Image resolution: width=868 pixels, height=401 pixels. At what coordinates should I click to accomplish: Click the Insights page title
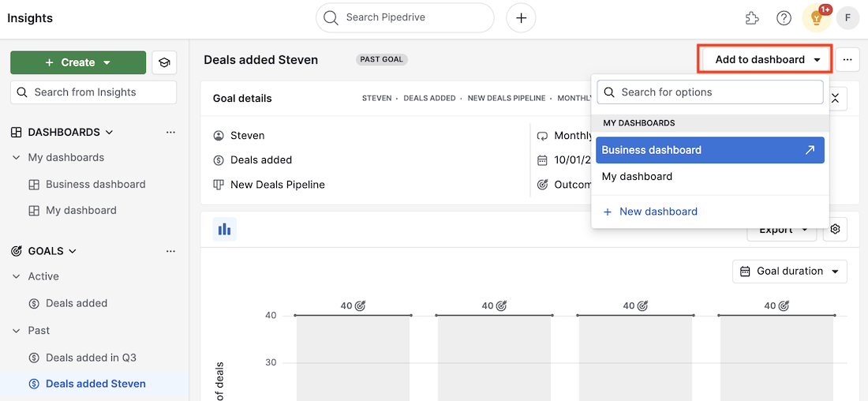(x=30, y=18)
